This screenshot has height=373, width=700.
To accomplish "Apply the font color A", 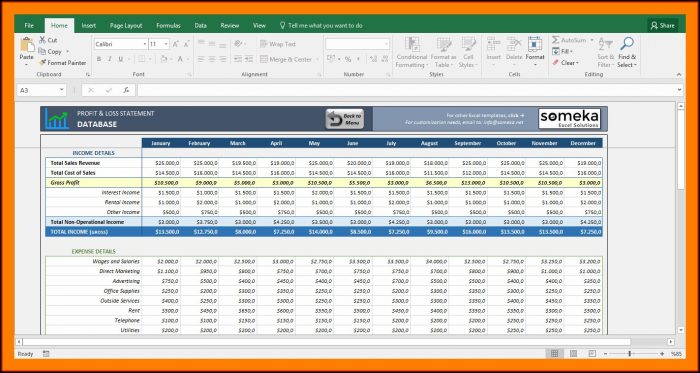I will tap(180, 59).
